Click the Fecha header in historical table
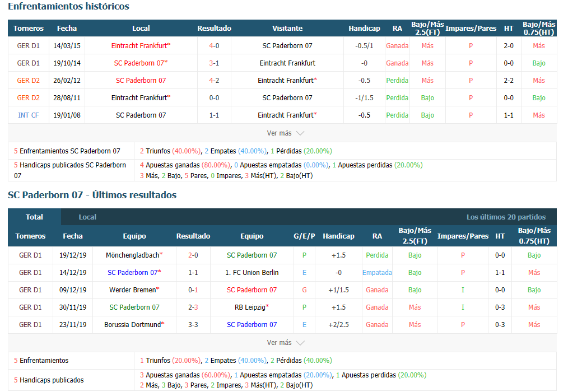The height and width of the screenshot is (392, 568). coord(67,28)
